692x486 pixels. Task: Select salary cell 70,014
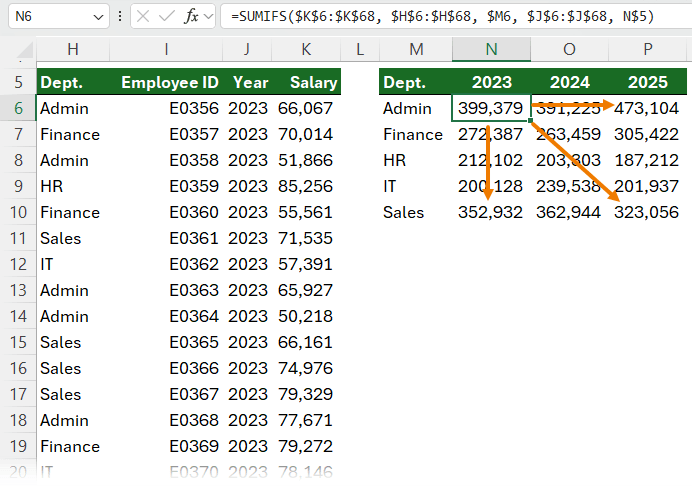pos(306,134)
